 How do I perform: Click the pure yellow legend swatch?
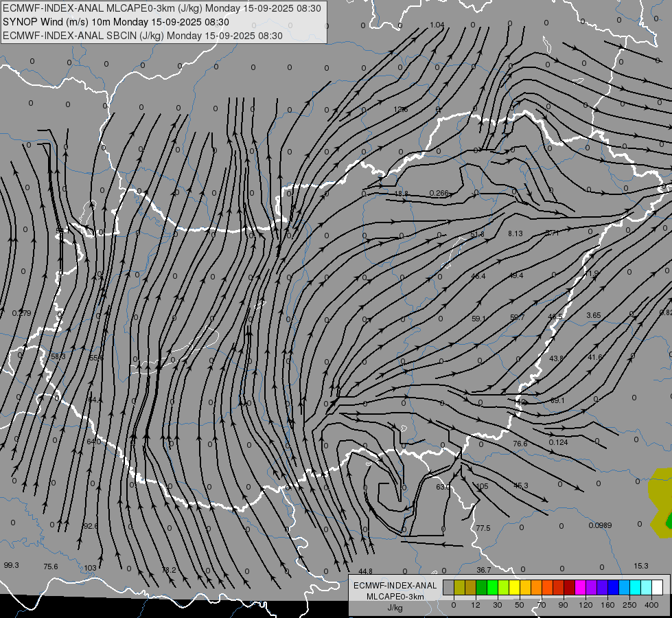coord(515,587)
